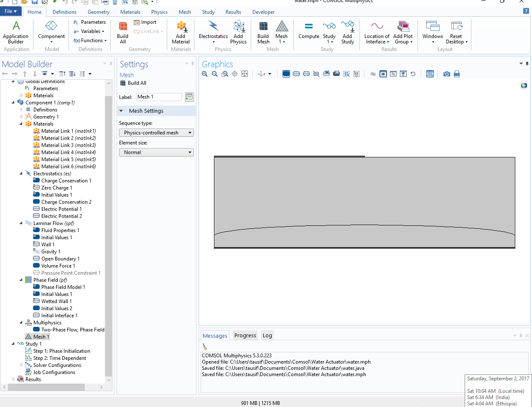Toggle the select domains button in Graphics toolbar
Viewport: 532px width, 407px height.
pyautogui.click(x=286, y=74)
